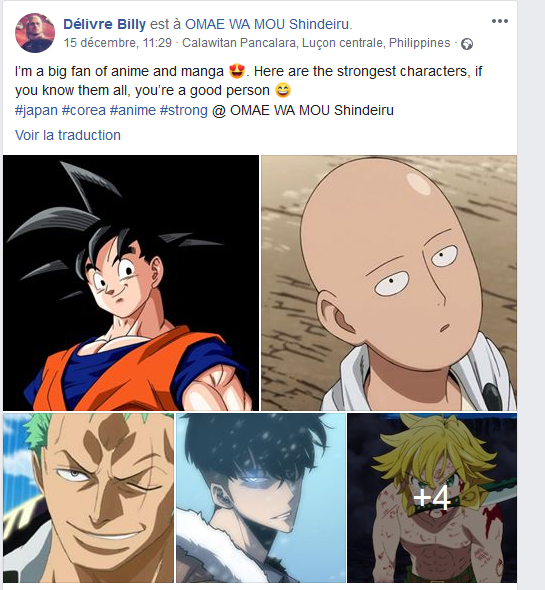Open the Calawitan Pancalara location link
The image size is (545, 590).
pos(316,43)
